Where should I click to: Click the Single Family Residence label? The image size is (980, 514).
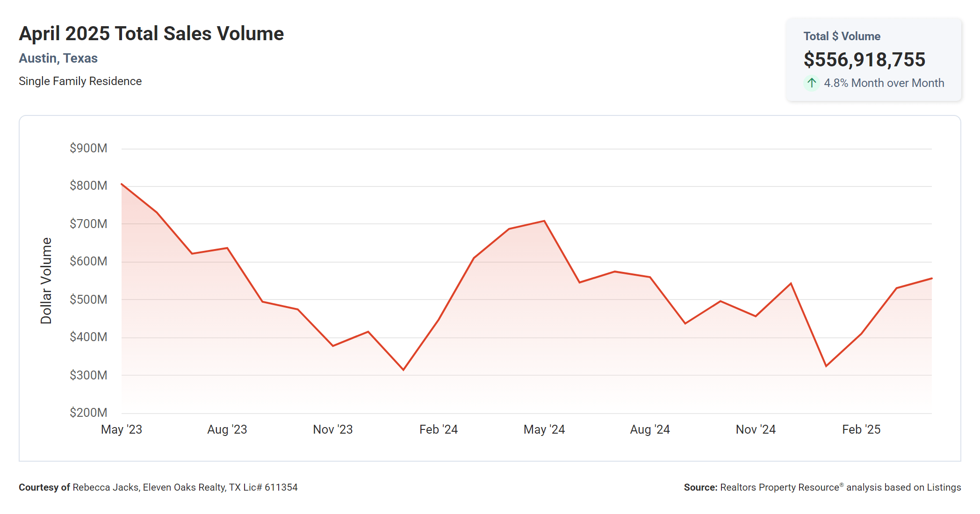tap(80, 81)
